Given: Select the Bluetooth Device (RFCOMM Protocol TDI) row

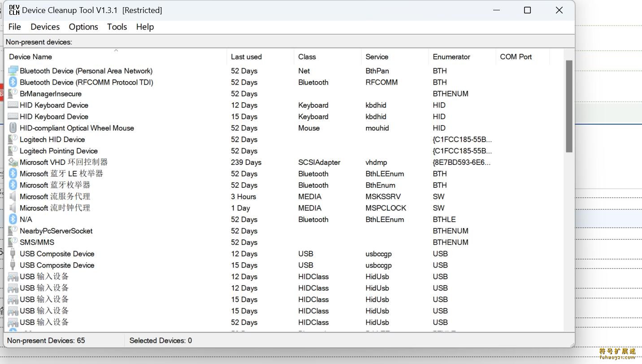Looking at the screenshot, I should click(x=87, y=82).
